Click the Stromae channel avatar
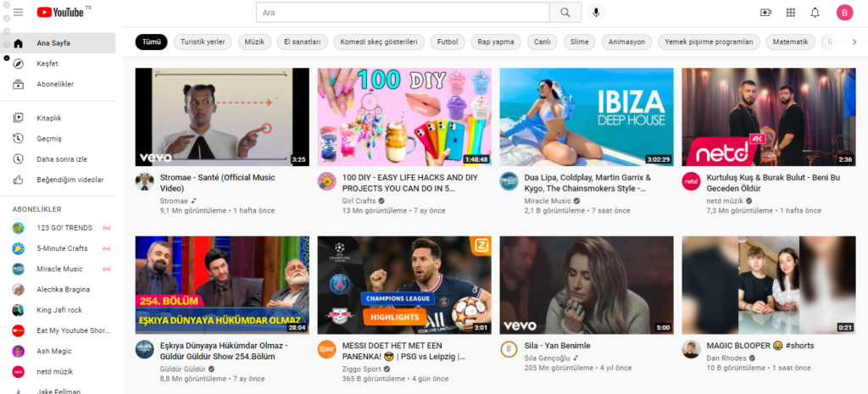The height and width of the screenshot is (394, 868). coord(144,181)
